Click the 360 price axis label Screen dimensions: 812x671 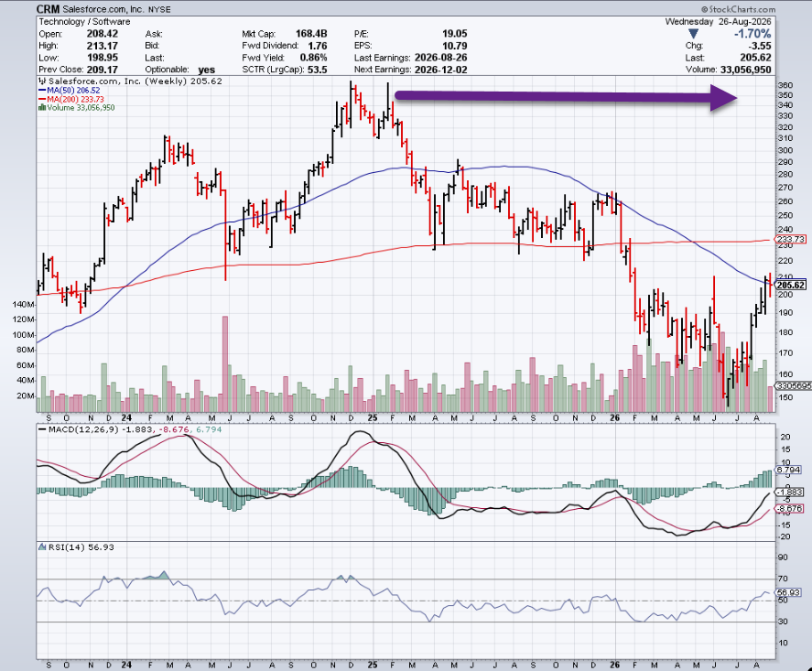tap(785, 85)
